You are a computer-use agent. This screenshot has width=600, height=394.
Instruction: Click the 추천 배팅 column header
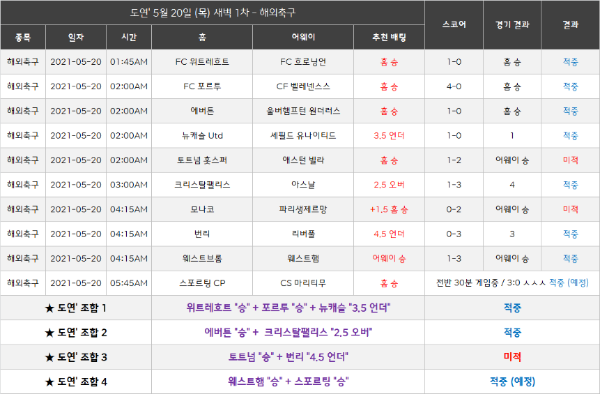coord(389,37)
